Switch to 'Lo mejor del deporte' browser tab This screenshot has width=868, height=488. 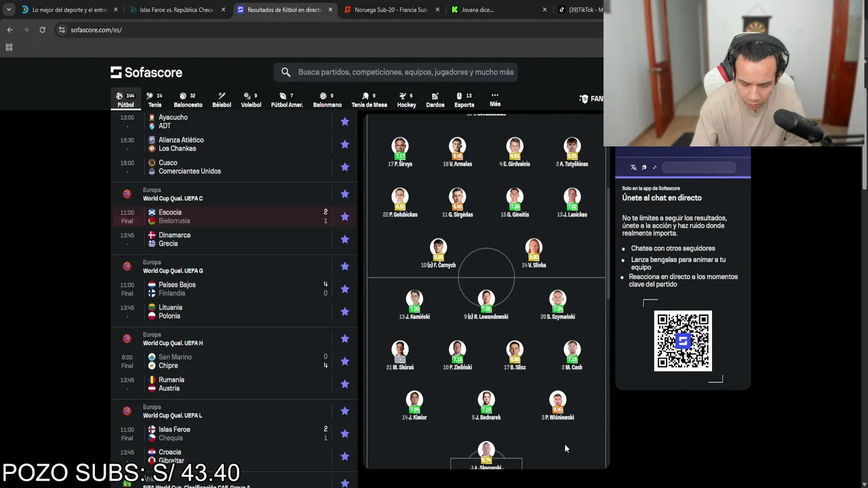(x=69, y=9)
